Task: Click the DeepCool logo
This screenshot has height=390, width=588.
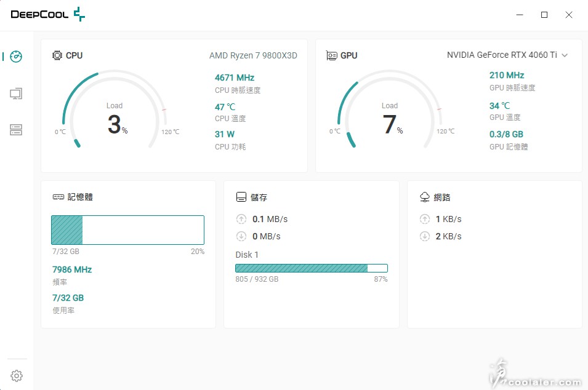Action: pyautogui.click(x=47, y=14)
